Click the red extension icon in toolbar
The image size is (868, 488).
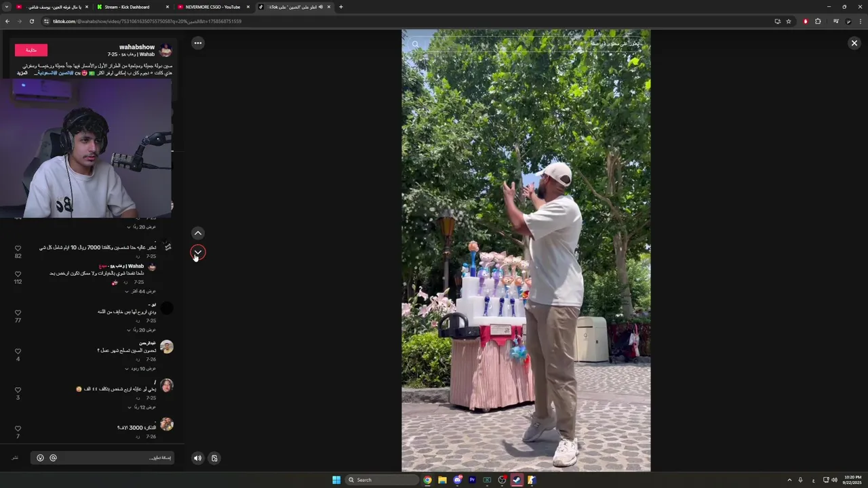[806, 21]
